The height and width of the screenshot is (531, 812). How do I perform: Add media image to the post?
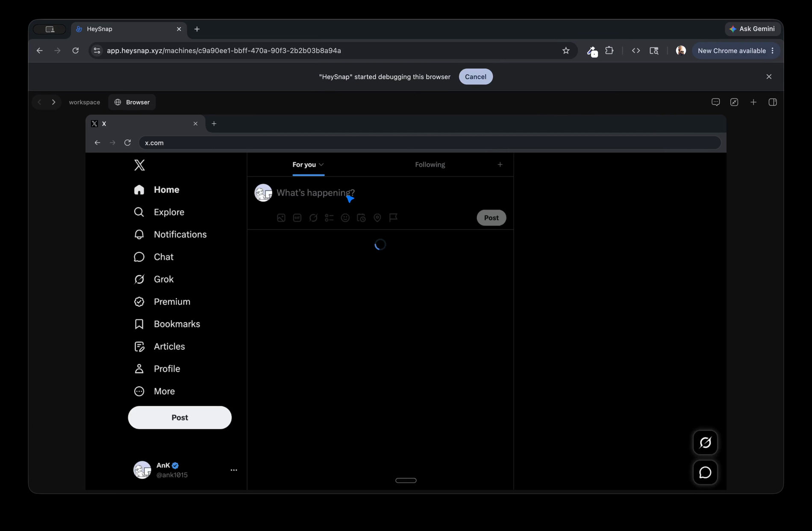click(281, 218)
